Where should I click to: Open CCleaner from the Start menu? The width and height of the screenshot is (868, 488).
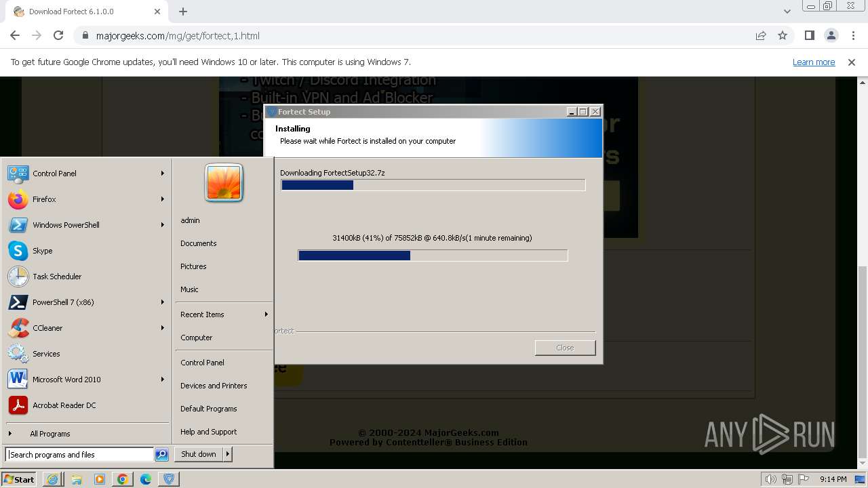point(18,328)
